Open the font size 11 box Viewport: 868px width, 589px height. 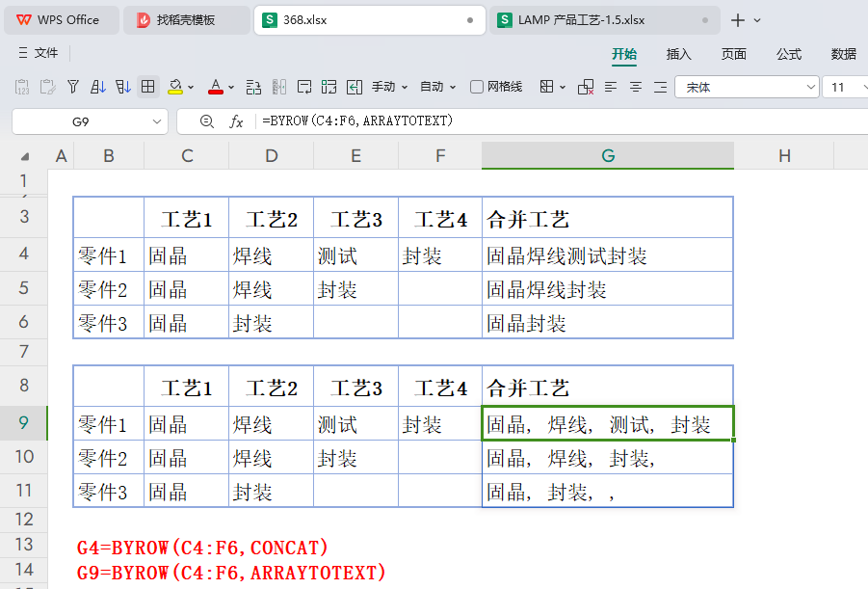point(845,87)
